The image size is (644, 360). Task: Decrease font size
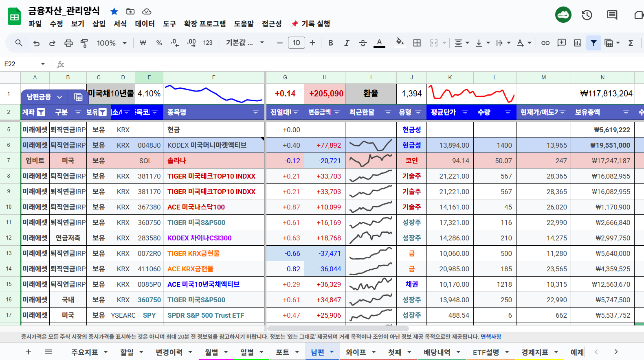[280, 43]
